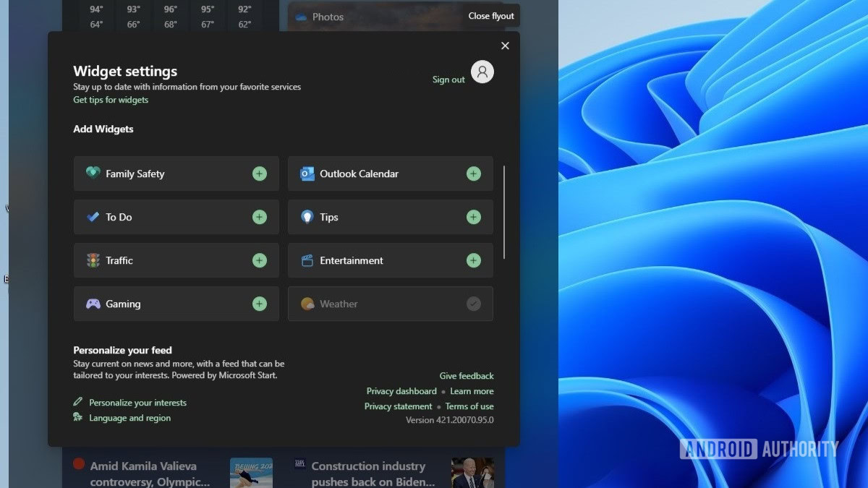Select the Outlook Calendar widget label
Viewport: 868px width, 488px height.
click(x=359, y=174)
